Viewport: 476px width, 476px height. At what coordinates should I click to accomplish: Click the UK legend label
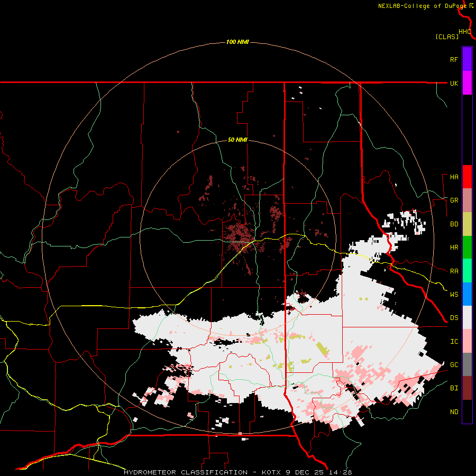(x=454, y=84)
